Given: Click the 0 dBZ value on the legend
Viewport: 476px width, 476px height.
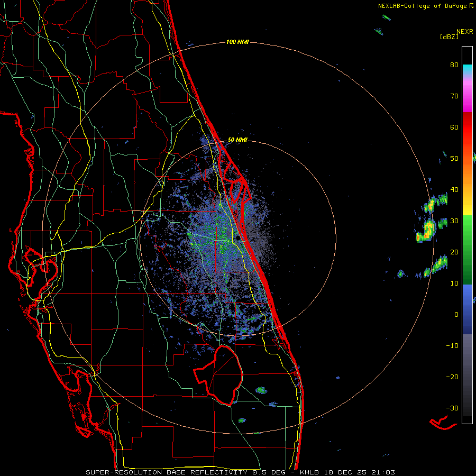Looking at the screenshot, I should (x=456, y=314).
